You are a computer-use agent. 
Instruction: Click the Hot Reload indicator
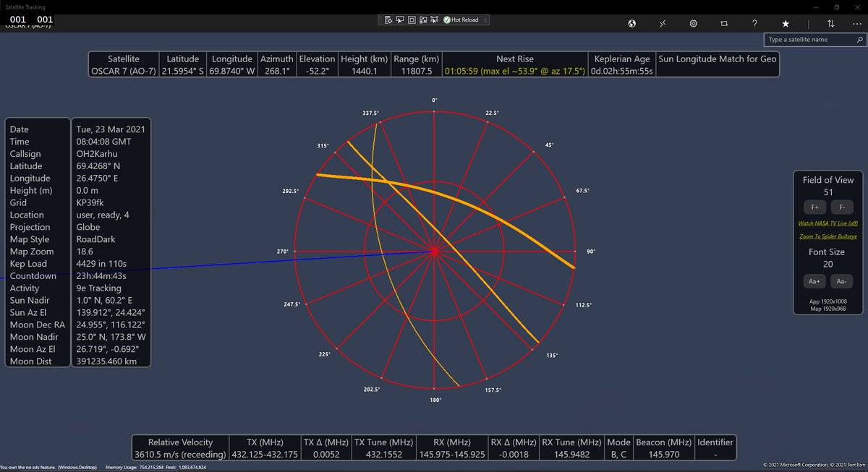(461, 20)
